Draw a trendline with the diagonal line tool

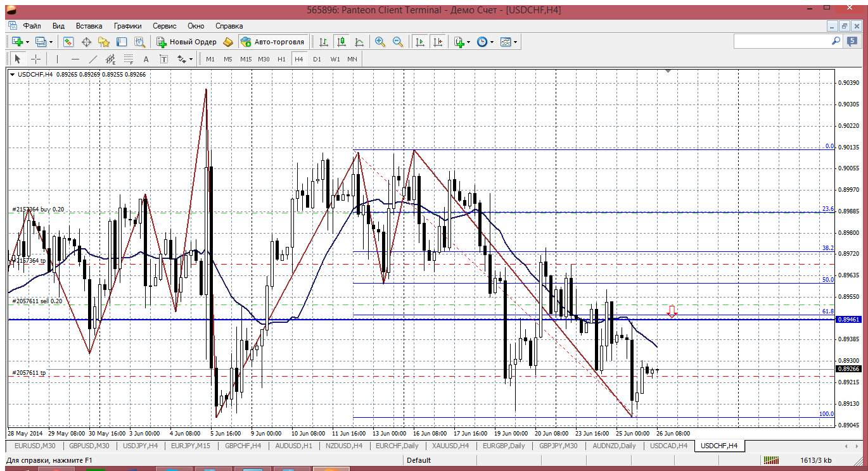click(93, 59)
